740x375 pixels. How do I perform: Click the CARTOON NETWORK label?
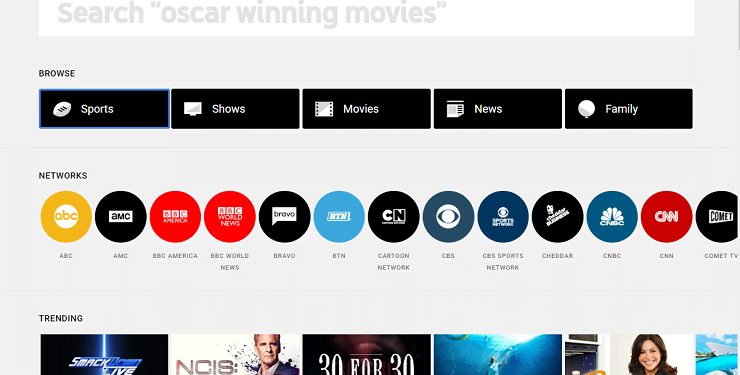tap(394, 261)
